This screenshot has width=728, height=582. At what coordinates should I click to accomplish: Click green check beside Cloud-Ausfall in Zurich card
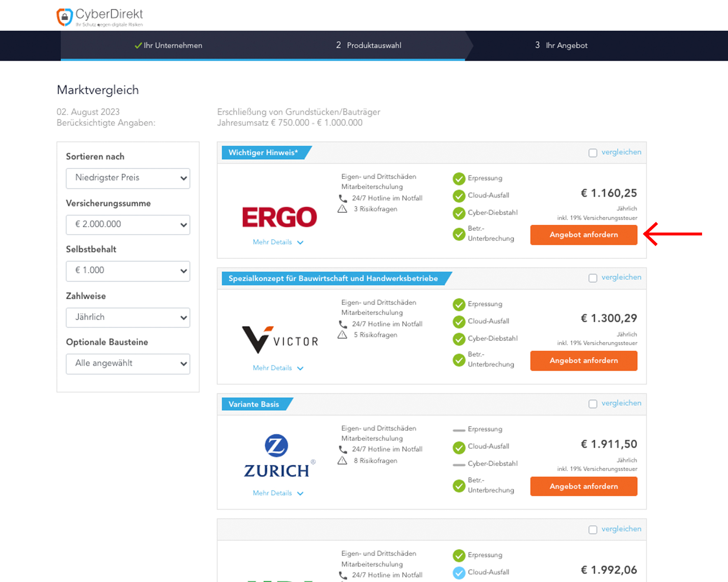coord(459,447)
